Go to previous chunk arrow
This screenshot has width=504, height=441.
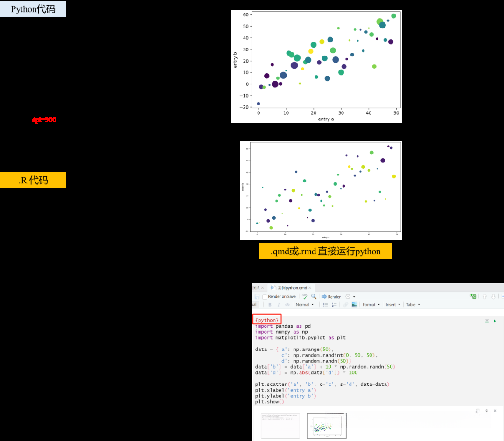(x=485, y=296)
